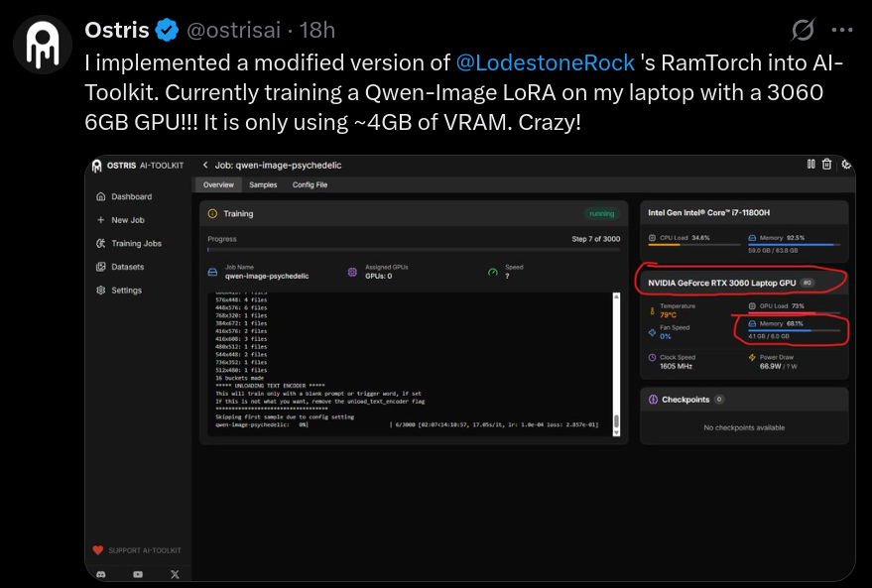872x588 pixels.
Task: Click the red heart Support AI-Toolkit icon
Action: click(98, 550)
